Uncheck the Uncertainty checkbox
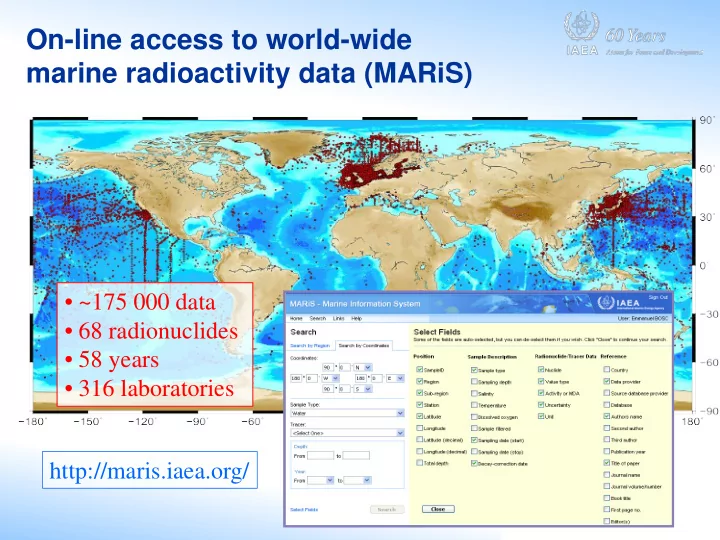The height and width of the screenshot is (540, 720). coord(541,405)
